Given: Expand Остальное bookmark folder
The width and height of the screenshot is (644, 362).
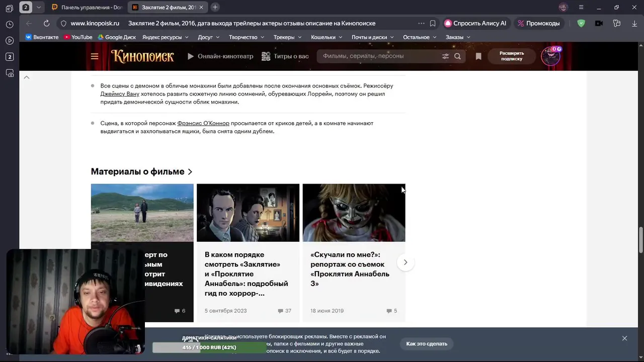Looking at the screenshot, I should point(420,37).
